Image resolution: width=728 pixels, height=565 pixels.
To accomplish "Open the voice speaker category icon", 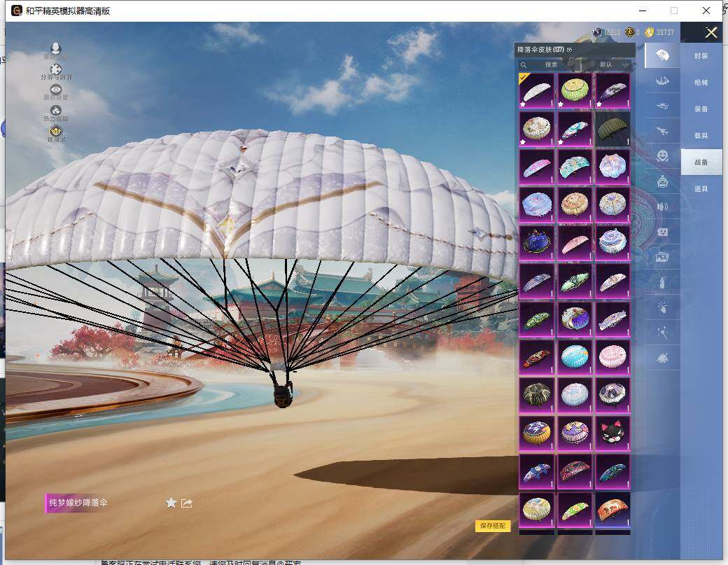I will pyautogui.click(x=662, y=207).
